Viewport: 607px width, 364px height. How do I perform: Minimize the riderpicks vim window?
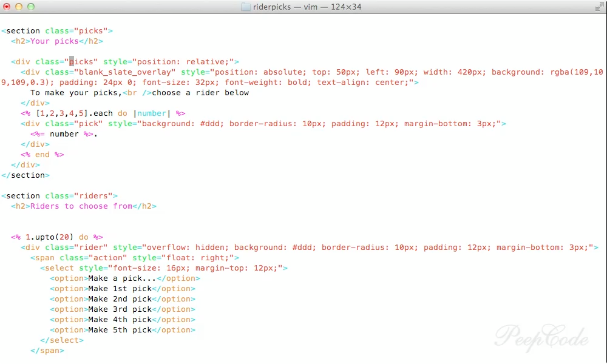coord(19,7)
